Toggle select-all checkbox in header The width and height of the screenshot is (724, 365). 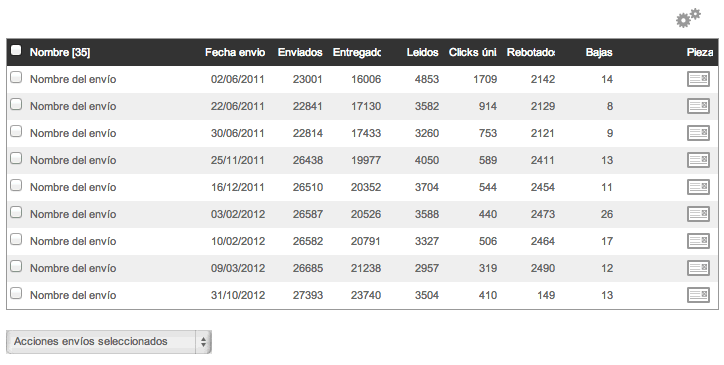pyautogui.click(x=16, y=50)
